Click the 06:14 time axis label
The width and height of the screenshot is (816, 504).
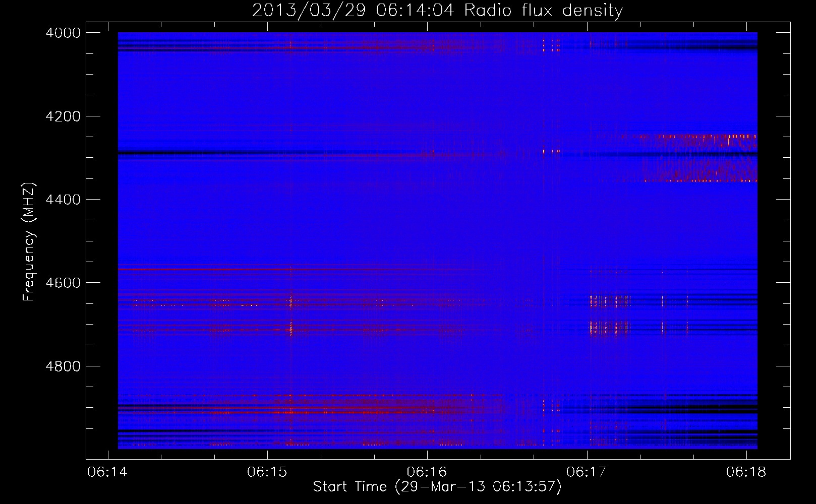pyautogui.click(x=107, y=472)
